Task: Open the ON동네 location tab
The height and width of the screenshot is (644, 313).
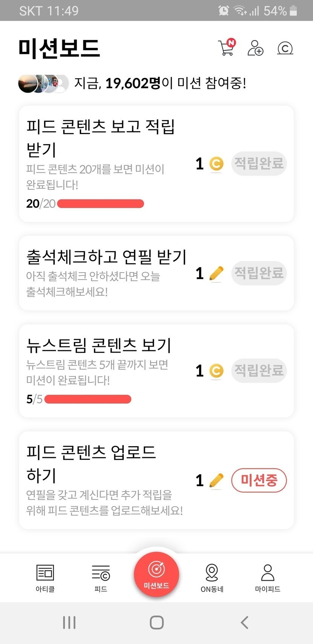Action: point(212,578)
